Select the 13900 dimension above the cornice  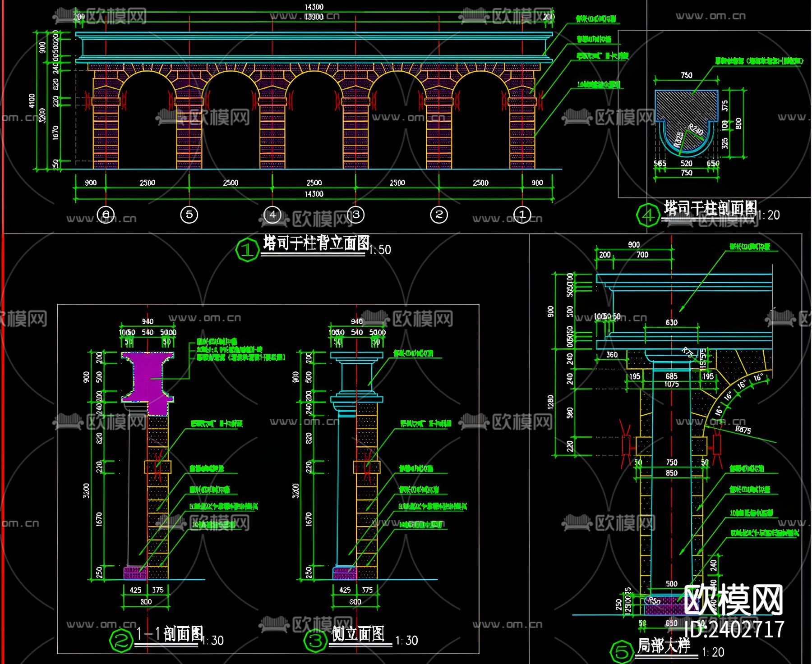point(314,17)
